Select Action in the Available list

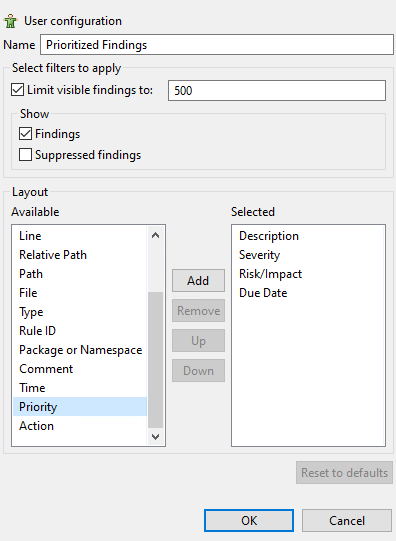click(x=80, y=425)
